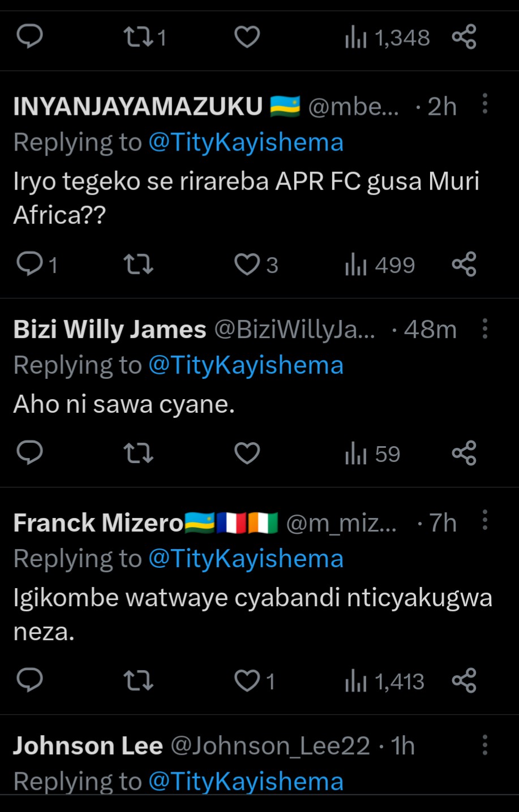Reply to Bizi Willy James's tweet
Screen dimensions: 519x812
tap(29, 453)
